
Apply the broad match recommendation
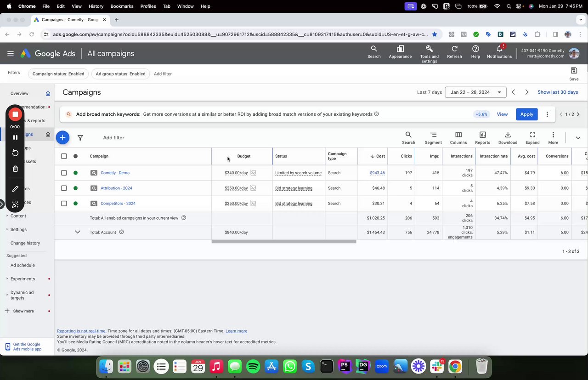526,114
